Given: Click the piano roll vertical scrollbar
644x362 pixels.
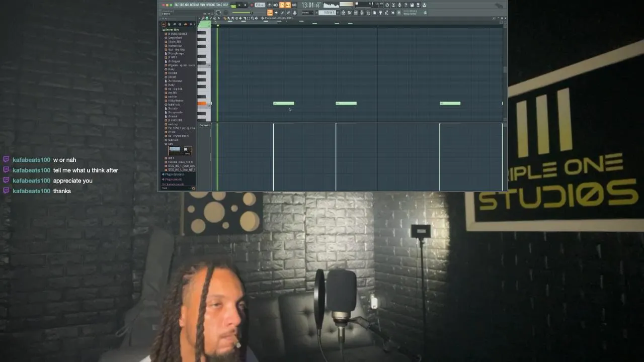Looking at the screenshot, I should tap(505, 70).
